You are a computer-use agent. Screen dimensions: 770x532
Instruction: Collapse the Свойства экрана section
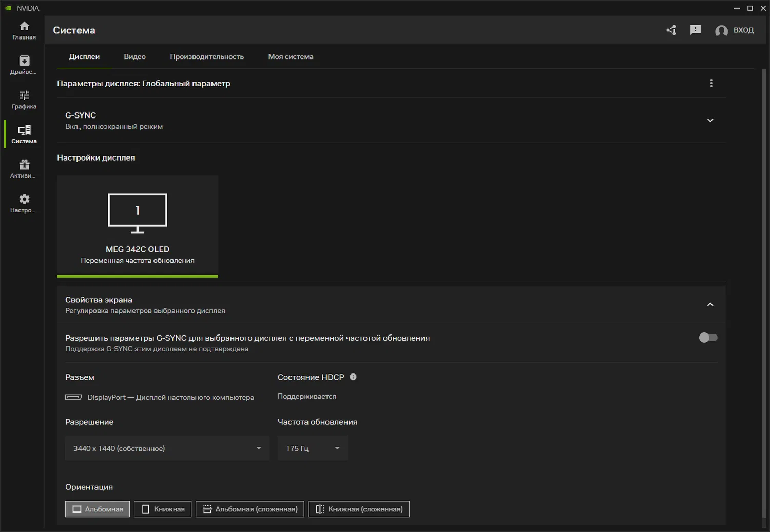tap(710, 305)
